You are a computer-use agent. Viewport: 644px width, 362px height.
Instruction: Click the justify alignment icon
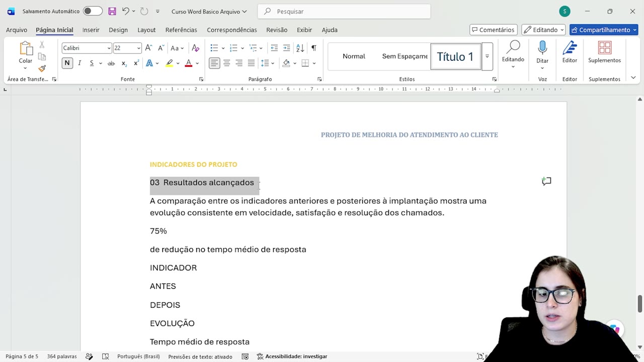click(251, 63)
